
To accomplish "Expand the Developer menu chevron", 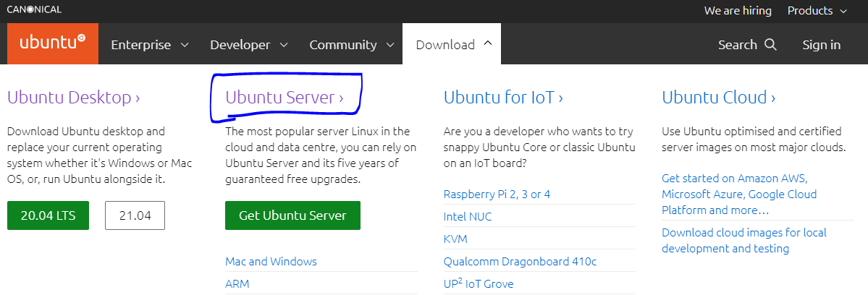I will pyautogui.click(x=284, y=45).
